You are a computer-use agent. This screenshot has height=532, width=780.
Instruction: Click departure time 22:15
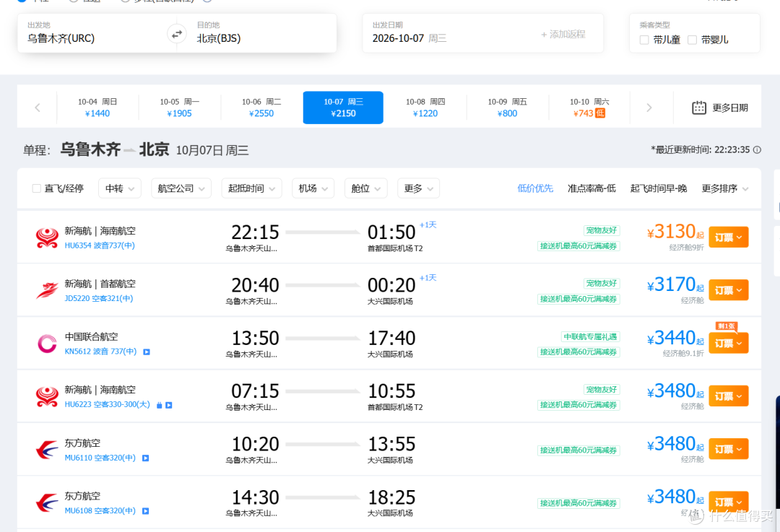point(255,232)
